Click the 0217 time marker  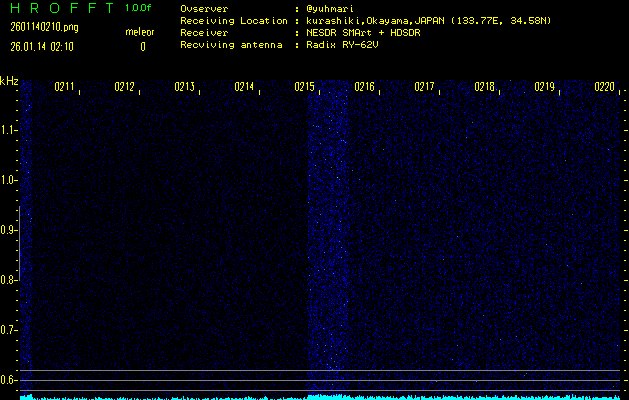[x=424, y=87]
